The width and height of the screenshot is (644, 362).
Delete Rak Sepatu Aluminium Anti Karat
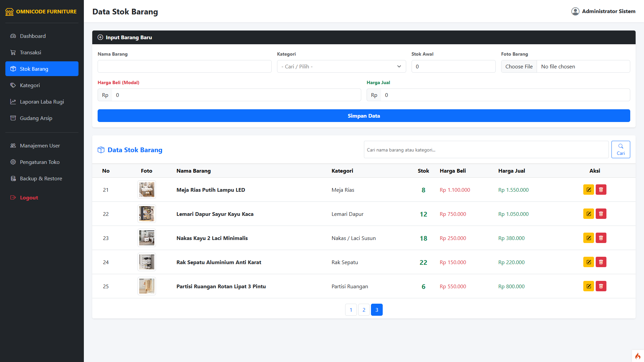pyautogui.click(x=601, y=262)
